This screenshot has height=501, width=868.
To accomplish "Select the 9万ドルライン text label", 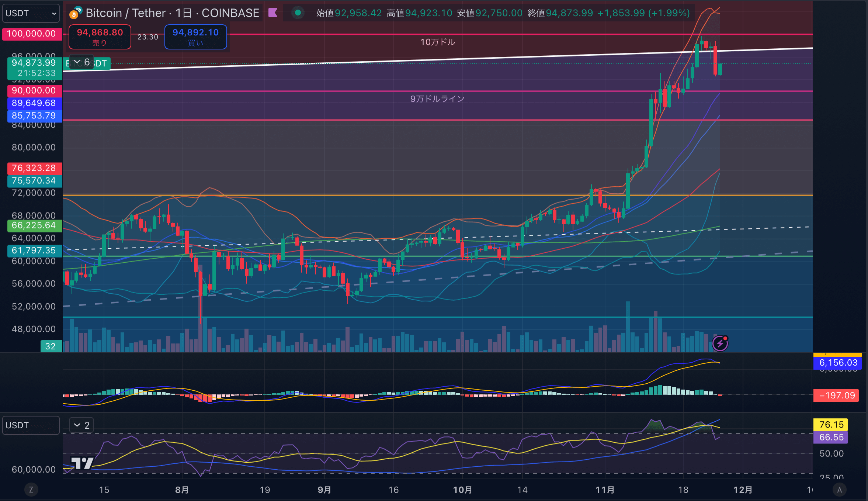I will pos(437,99).
